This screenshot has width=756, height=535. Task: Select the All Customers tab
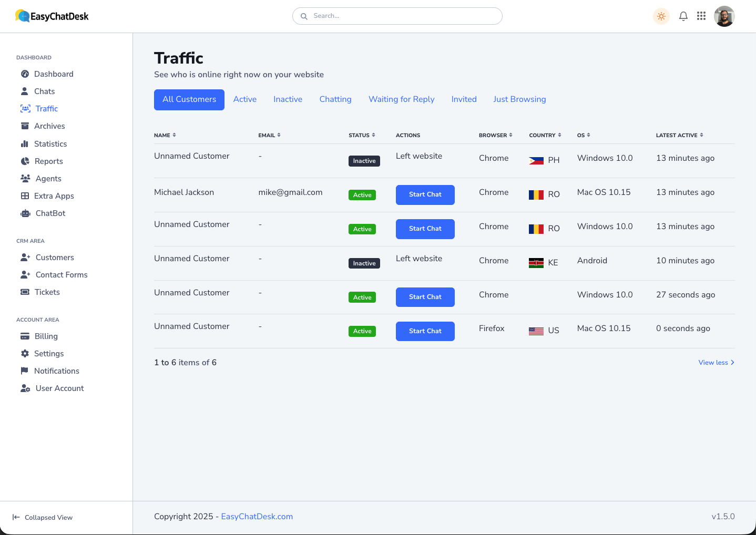[x=189, y=100]
